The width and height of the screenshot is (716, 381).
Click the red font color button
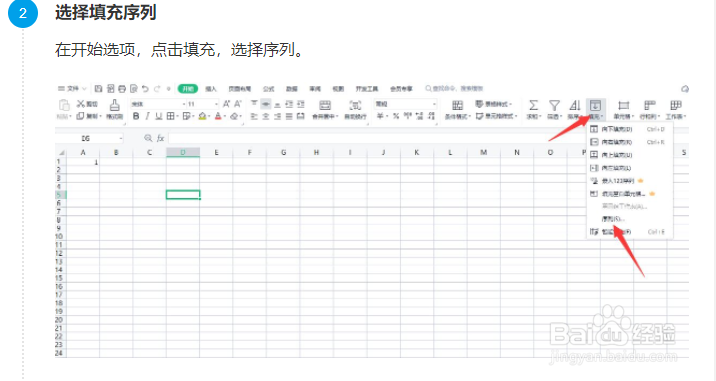(218, 116)
